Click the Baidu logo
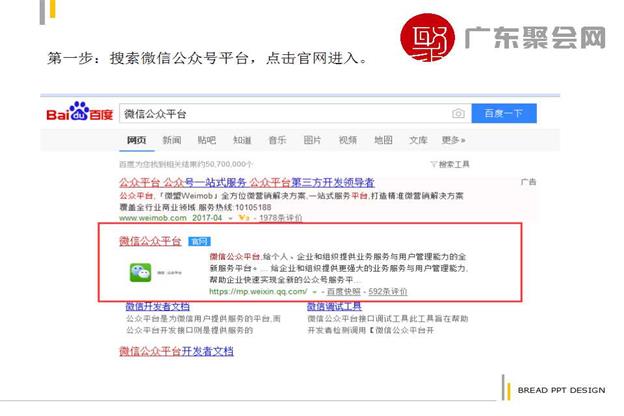The height and width of the screenshot is (416, 624). point(79,113)
